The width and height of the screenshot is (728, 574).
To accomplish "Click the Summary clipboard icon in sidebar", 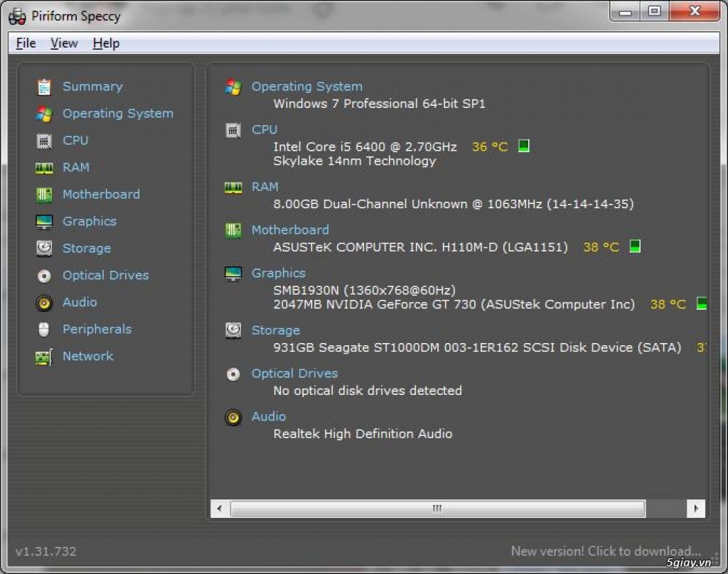I will [44, 87].
